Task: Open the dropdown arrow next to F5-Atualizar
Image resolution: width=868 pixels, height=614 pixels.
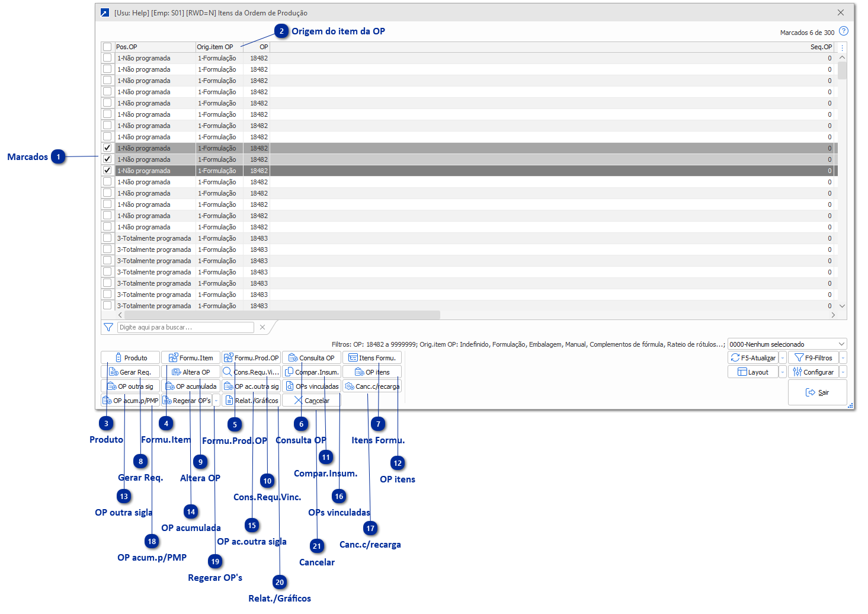Action: (783, 358)
